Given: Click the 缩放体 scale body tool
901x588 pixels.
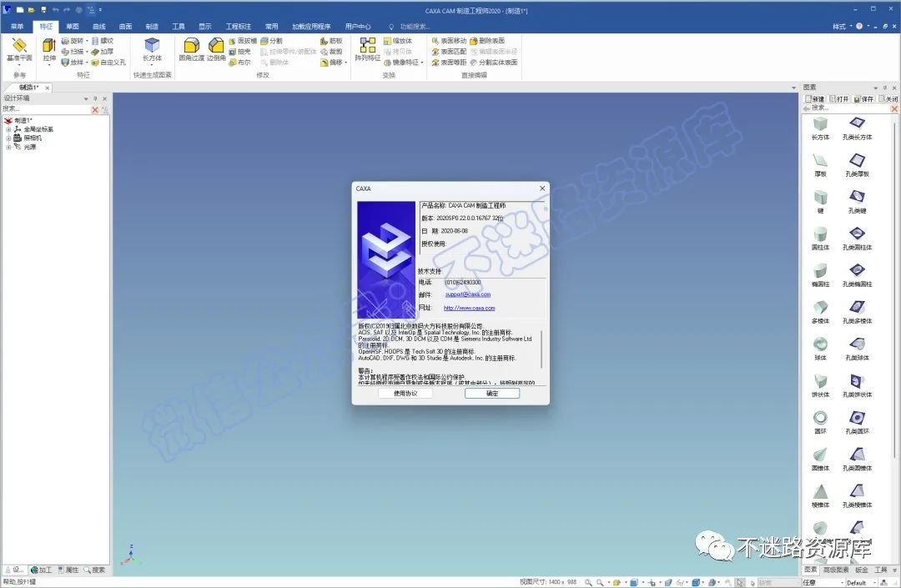Looking at the screenshot, I should pyautogui.click(x=398, y=41).
